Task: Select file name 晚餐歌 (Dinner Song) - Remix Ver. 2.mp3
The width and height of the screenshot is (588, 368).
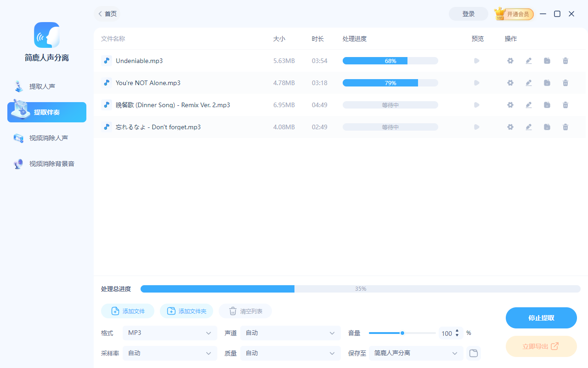Action: 173,105
